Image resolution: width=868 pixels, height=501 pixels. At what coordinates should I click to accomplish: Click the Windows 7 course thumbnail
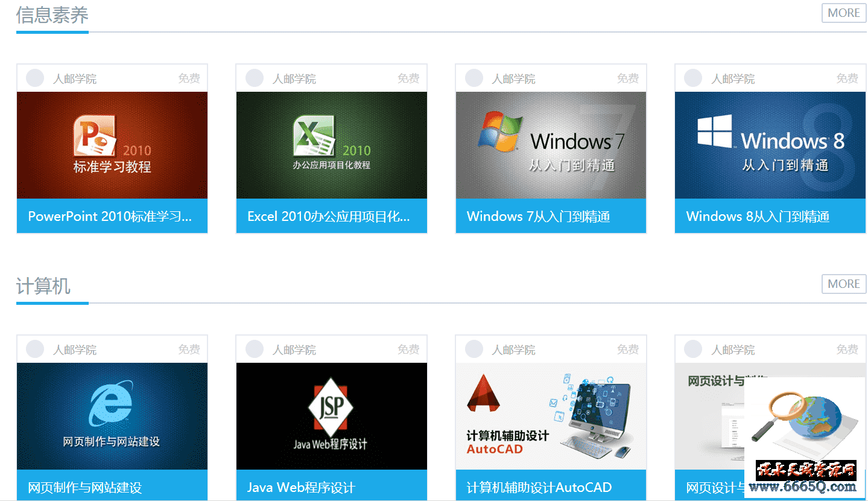pyautogui.click(x=551, y=145)
